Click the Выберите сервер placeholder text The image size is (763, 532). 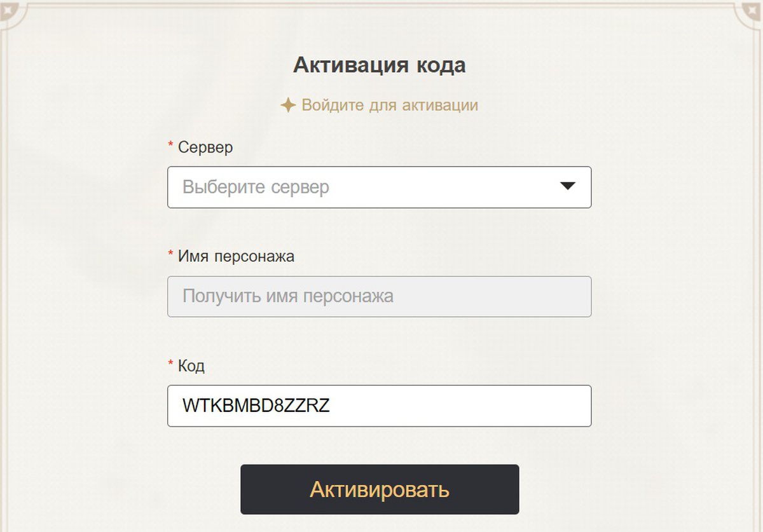pyautogui.click(x=256, y=188)
